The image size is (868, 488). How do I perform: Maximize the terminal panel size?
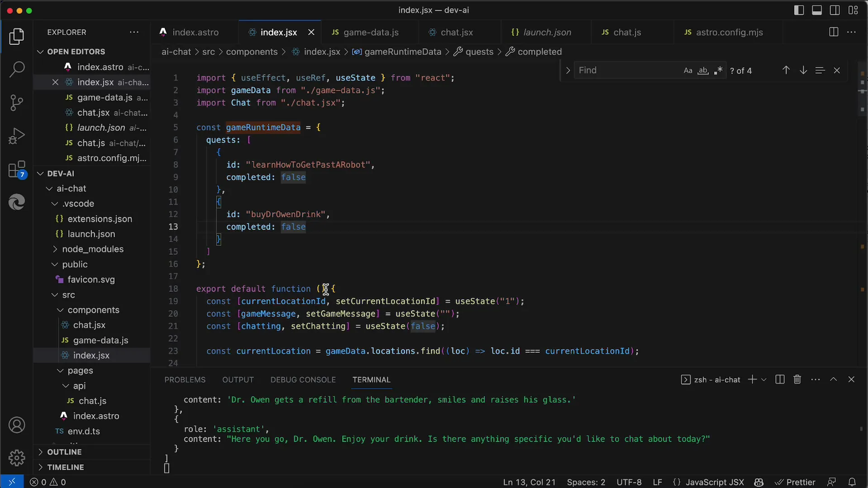pyautogui.click(x=834, y=379)
